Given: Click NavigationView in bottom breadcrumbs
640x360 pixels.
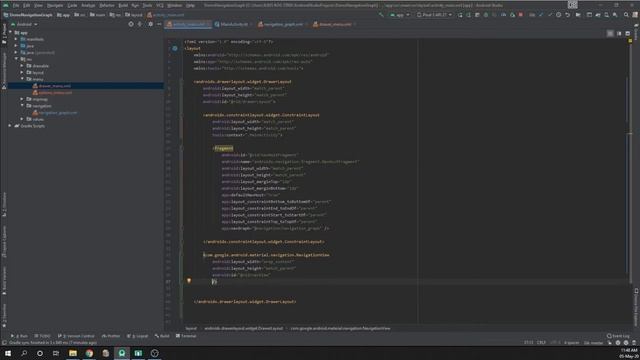Looking at the screenshot, I should click(340, 328).
